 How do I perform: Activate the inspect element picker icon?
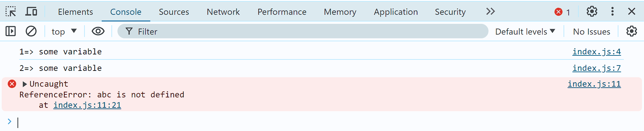pos(11,11)
